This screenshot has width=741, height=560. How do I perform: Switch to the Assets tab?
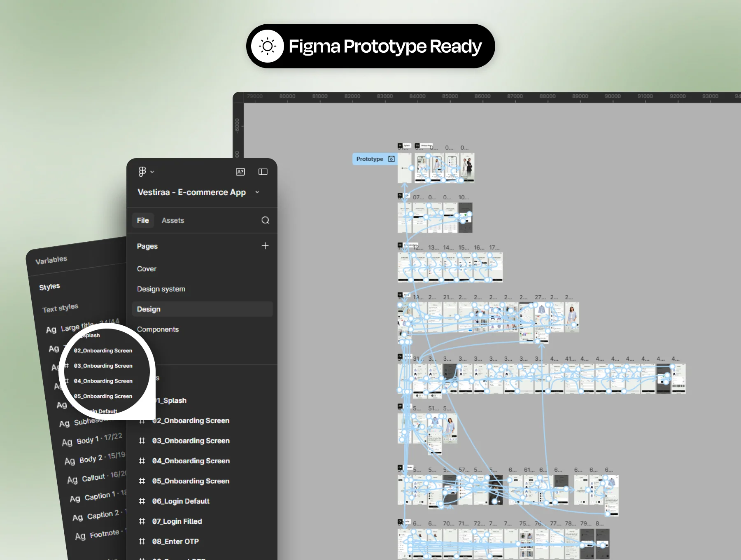(x=173, y=220)
